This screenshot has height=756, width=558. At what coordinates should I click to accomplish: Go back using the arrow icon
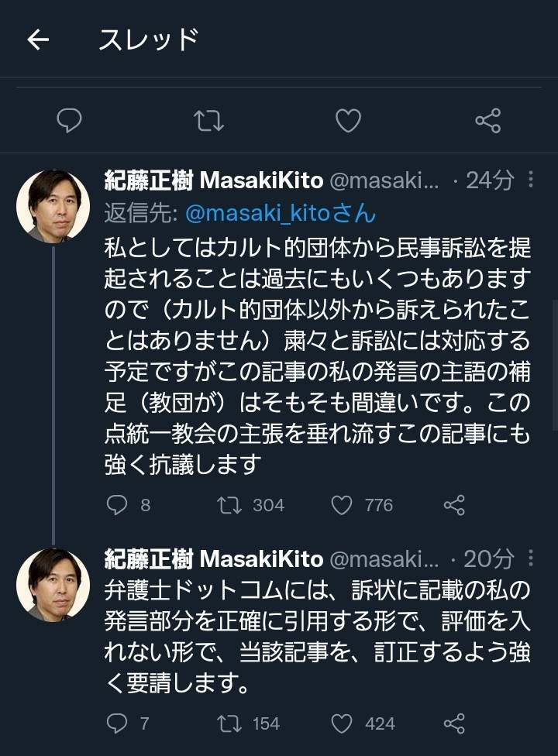[x=37, y=41]
